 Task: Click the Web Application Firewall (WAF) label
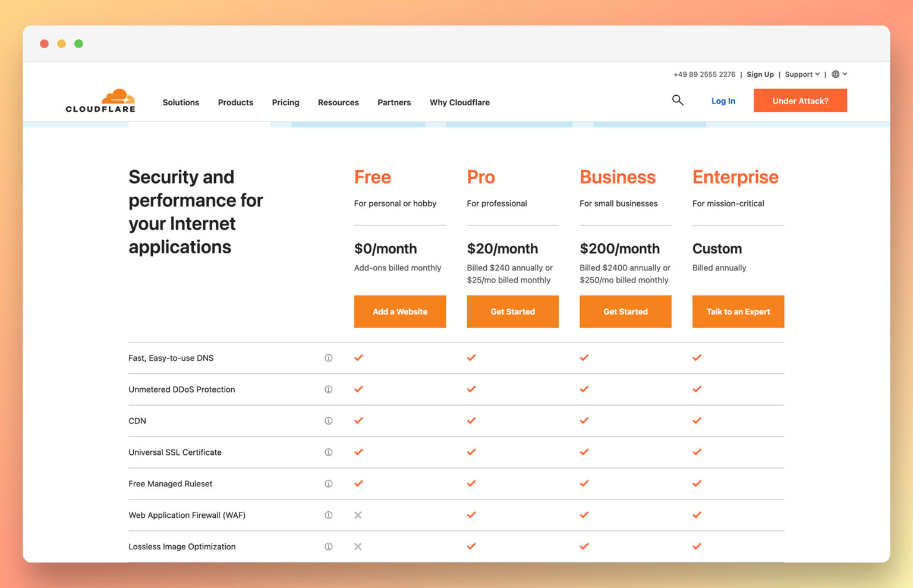187,515
